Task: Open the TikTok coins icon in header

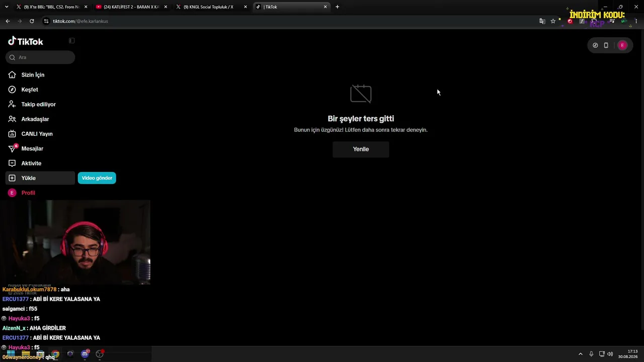Action: point(595,45)
